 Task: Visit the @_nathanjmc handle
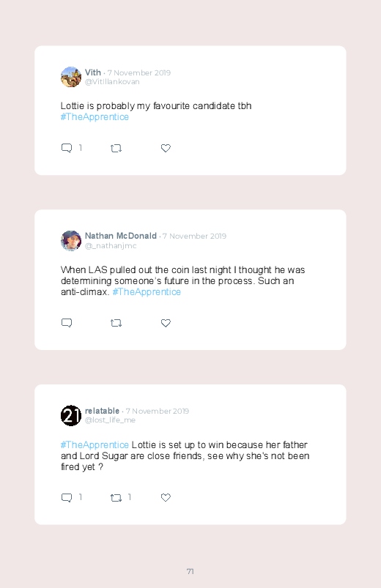pos(111,245)
